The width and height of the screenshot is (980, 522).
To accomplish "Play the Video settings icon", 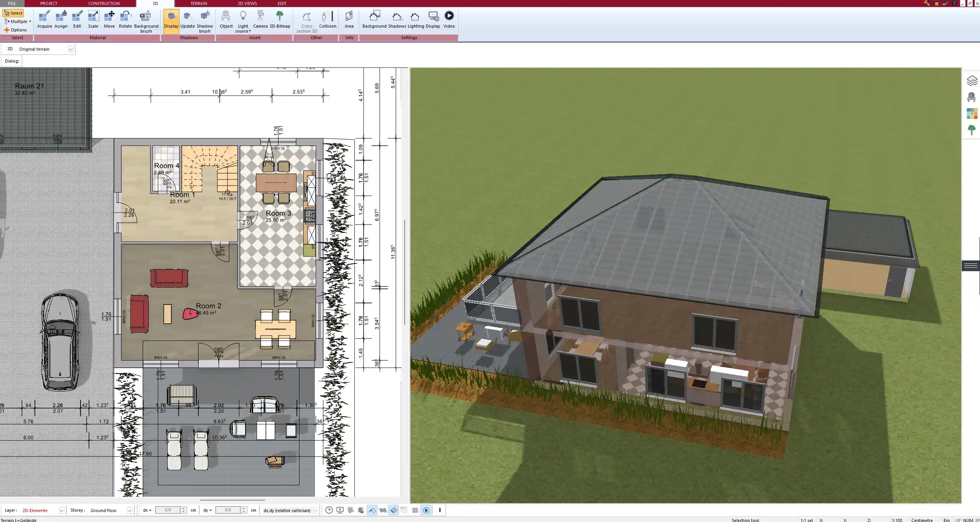I will pyautogui.click(x=449, y=20).
